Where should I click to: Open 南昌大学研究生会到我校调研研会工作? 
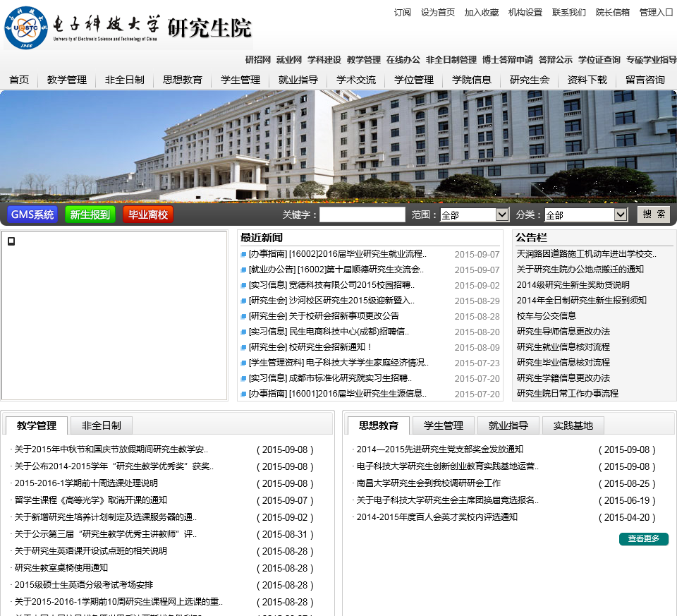point(429,483)
